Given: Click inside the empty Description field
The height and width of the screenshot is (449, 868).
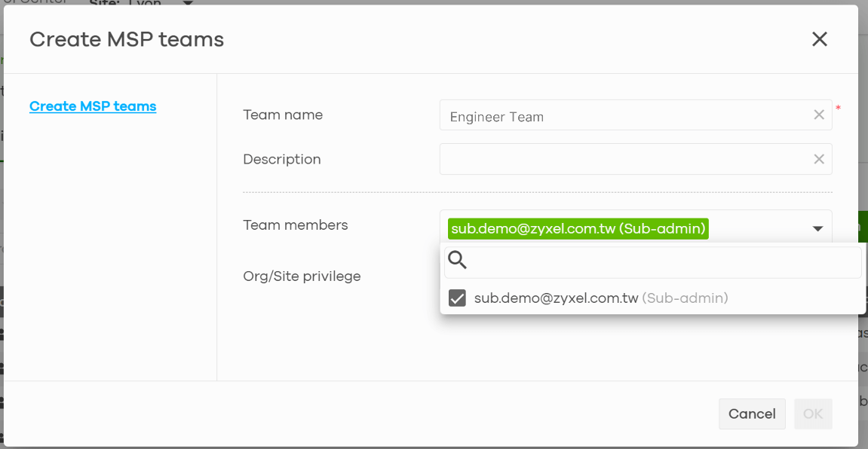Looking at the screenshot, I should coord(618,159).
